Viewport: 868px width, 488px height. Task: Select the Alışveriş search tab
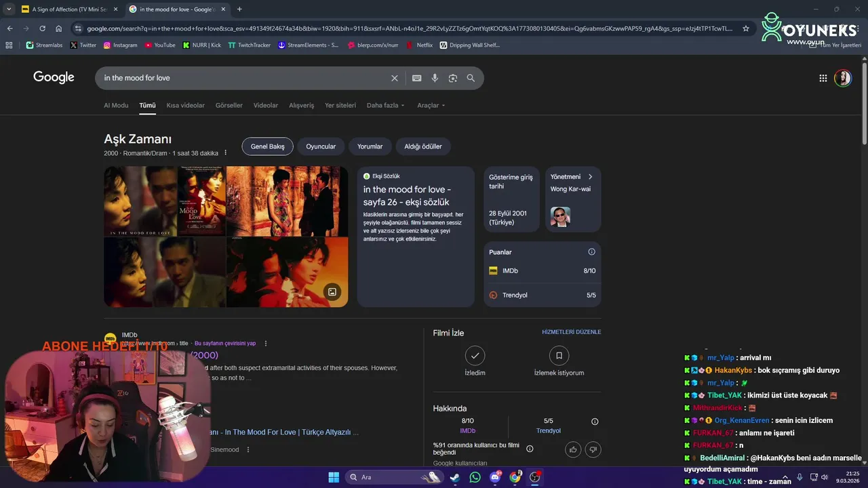click(x=302, y=105)
